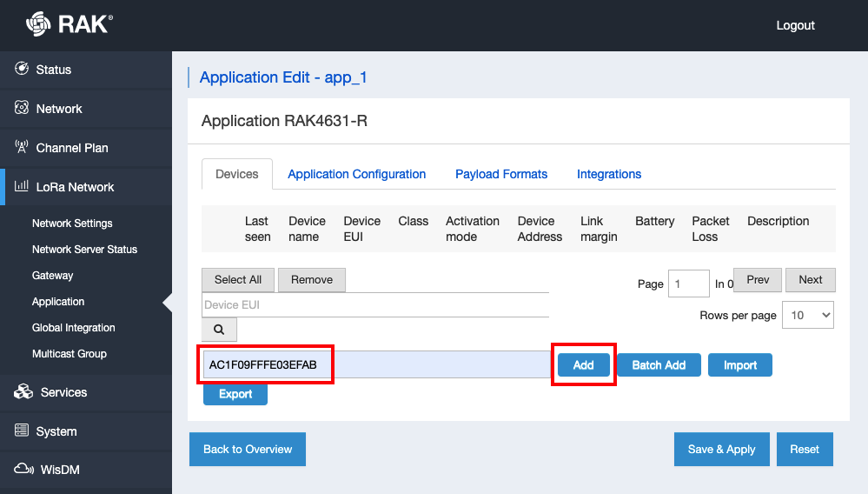
Task: Click the Device EUI column header
Action: (361, 229)
